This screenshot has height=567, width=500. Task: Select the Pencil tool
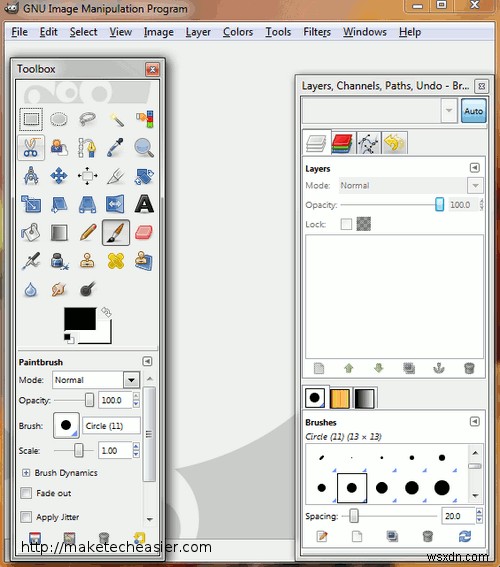click(87, 233)
